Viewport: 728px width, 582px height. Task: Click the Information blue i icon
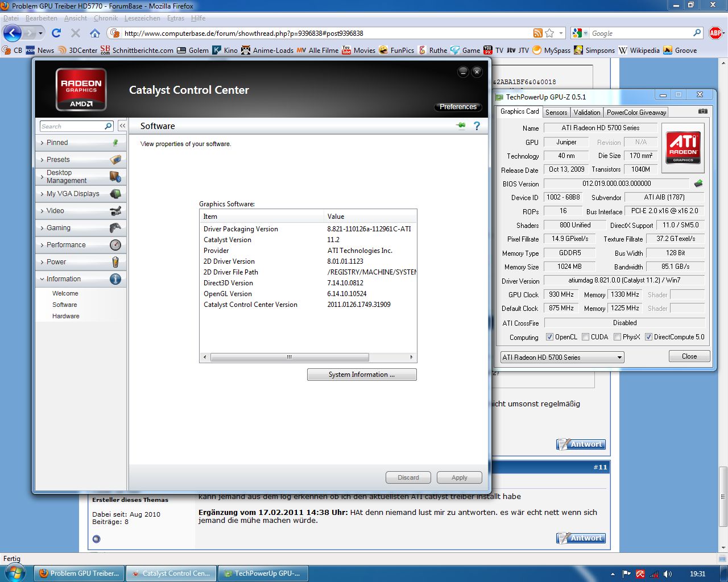pos(115,279)
